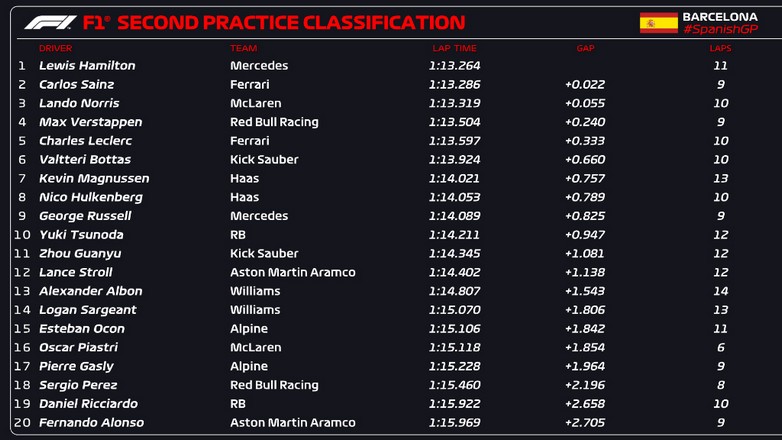Viewport: 782px width, 440px height.
Task: Click Sergio Perez gap +2.196
Action: [x=584, y=385]
